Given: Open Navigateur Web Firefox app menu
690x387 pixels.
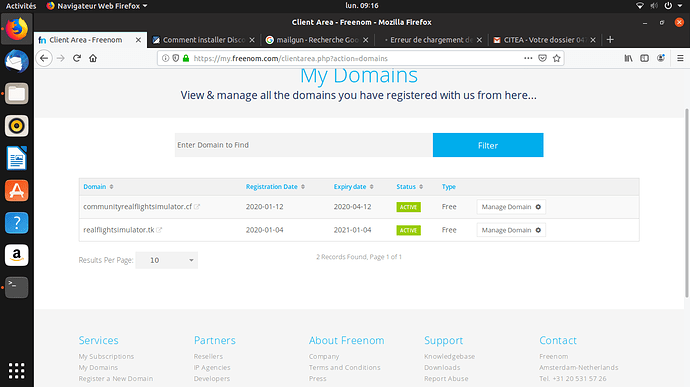Looking at the screenshot, I should click(97, 6).
